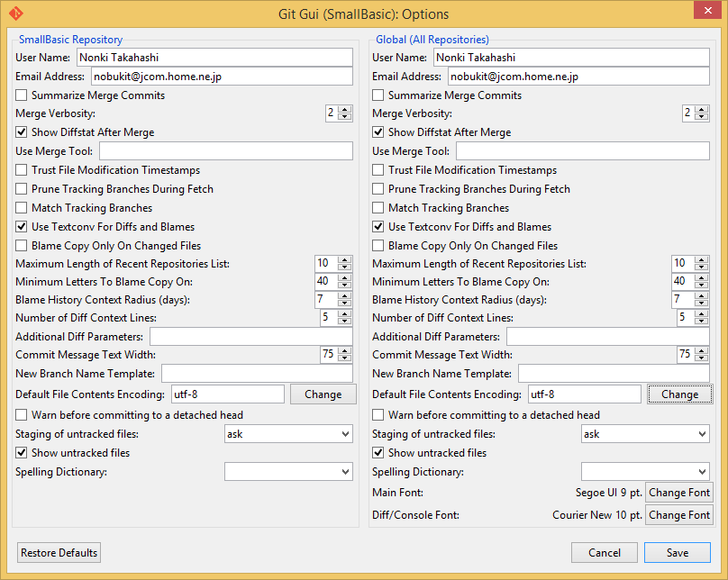Focus the Global Additional Diff Parameters field

pos(608,337)
